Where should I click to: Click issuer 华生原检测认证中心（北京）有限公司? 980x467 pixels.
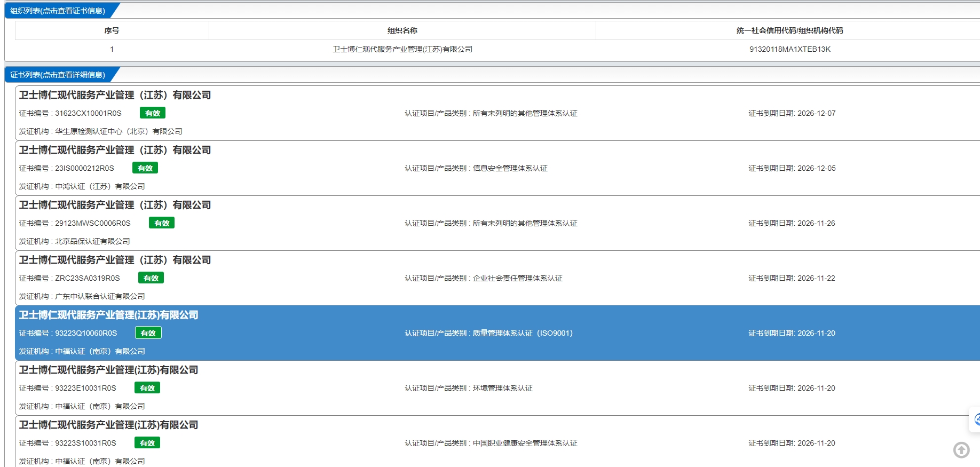[x=118, y=131]
